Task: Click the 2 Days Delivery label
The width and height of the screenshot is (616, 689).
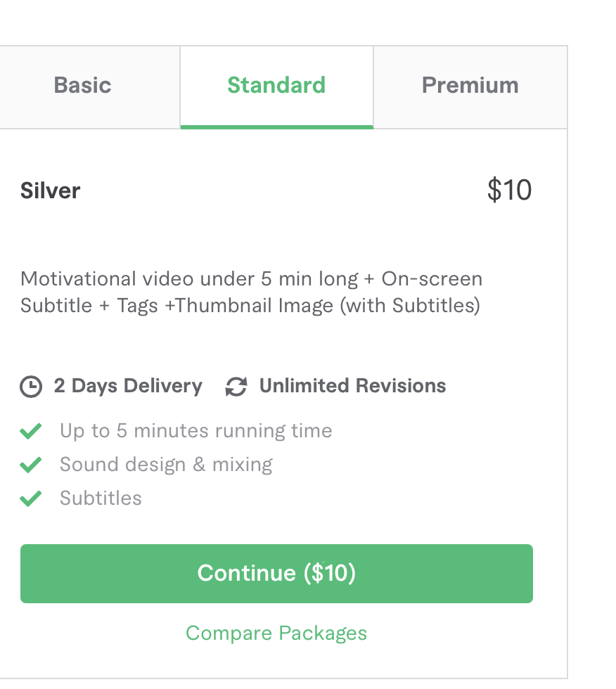Action: tap(128, 386)
